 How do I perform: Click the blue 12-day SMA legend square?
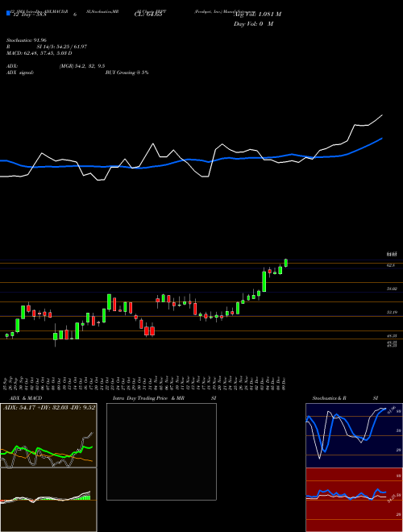(8, 14)
